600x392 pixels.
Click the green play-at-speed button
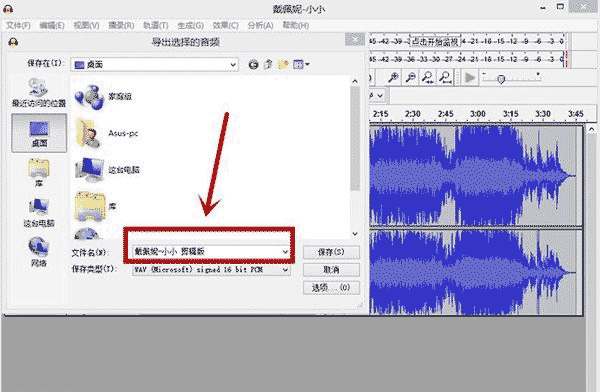pos(470,78)
